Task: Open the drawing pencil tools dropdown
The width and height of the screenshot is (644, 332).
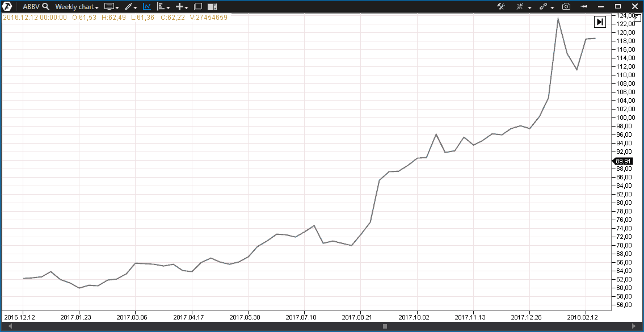Action: (x=131, y=7)
